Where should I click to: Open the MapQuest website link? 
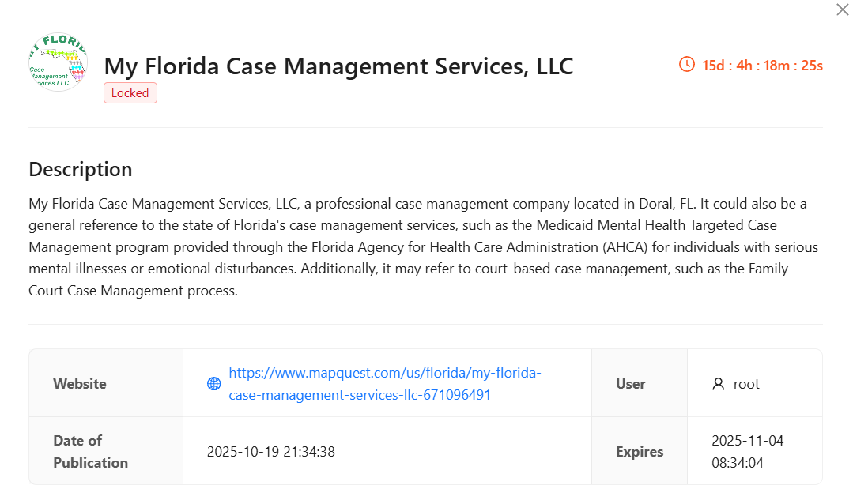tap(385, 383)
